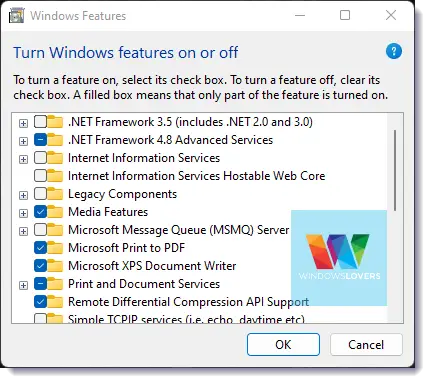Image resolution: width=430 pixels, height=383 pixels.
Task: Click the folder icon next to Microsoft Print to PDF
Action: [55, 248]
